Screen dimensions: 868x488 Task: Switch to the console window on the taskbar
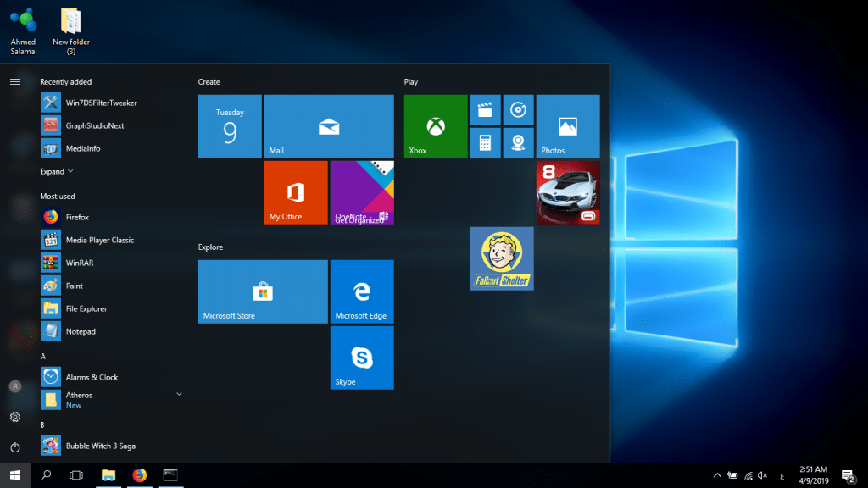click(x=170, y=475)
